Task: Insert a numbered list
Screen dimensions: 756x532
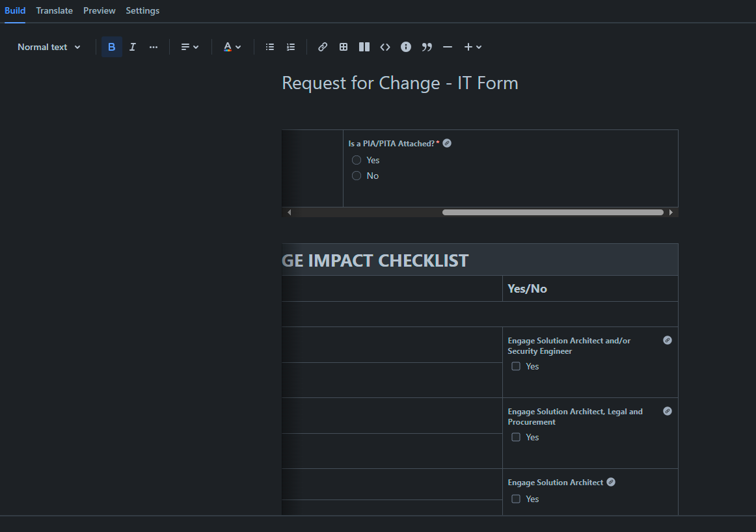Action: (290, 47)
